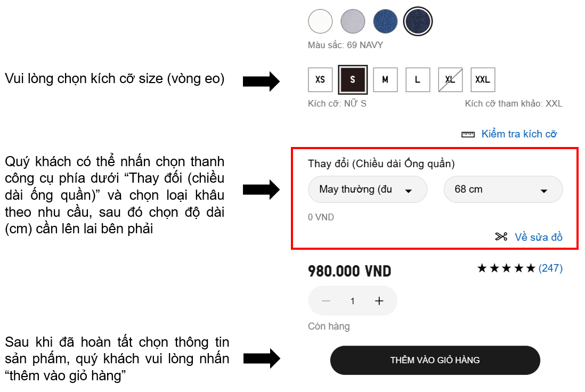Viewport: 585px width, 392px height.
Task: Open the Kiểm tra kích cỡ link
Action: coord(519,134)
